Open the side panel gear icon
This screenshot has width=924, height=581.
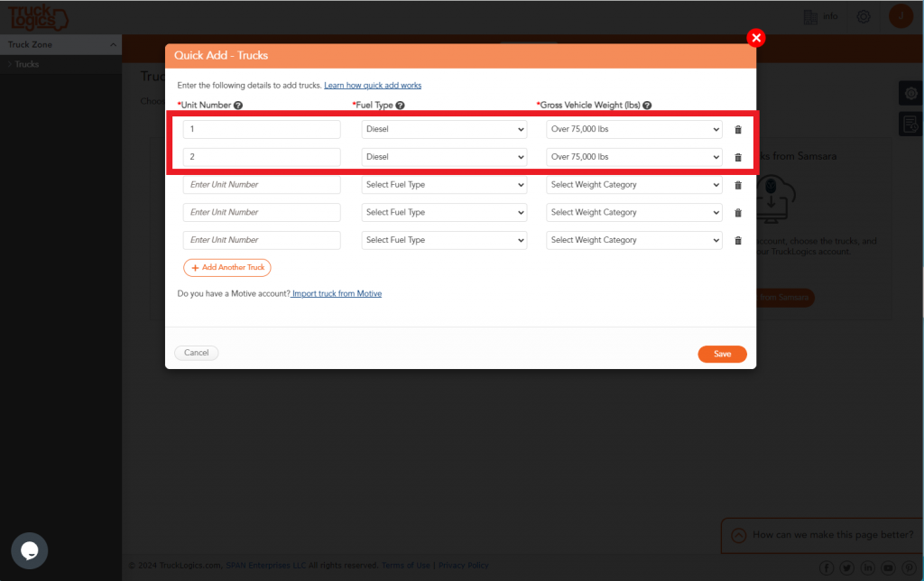click(911, 93)
